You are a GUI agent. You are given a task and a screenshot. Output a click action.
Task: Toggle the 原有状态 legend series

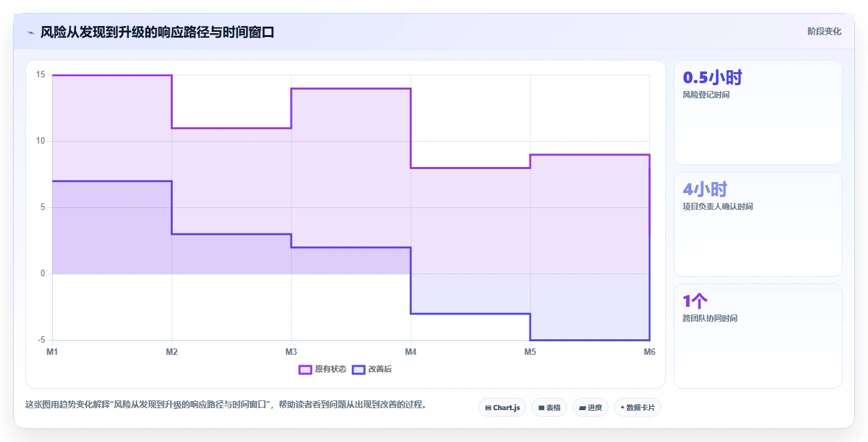pyautogui.click(x=322, y=369)
